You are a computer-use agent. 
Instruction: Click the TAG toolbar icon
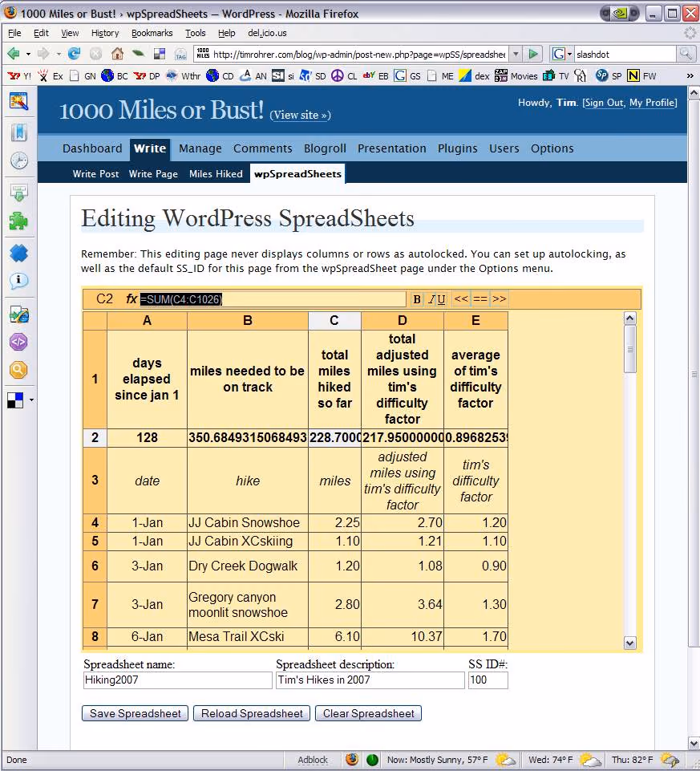click(x=181, y=54)
